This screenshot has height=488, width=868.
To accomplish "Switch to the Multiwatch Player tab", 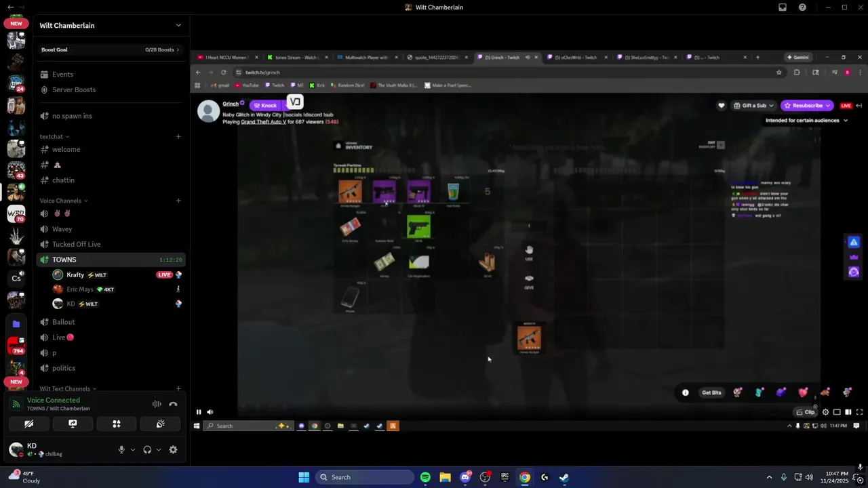I will coord(367,58).
